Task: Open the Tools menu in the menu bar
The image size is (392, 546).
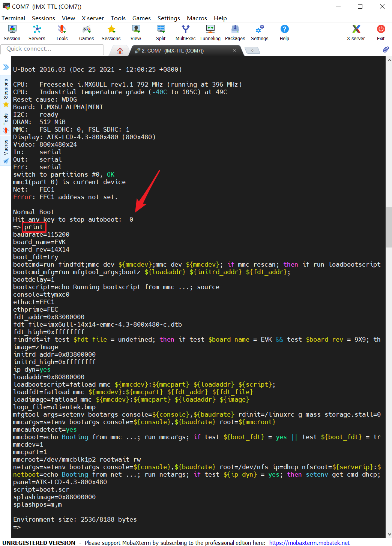Action: [118, 18]
